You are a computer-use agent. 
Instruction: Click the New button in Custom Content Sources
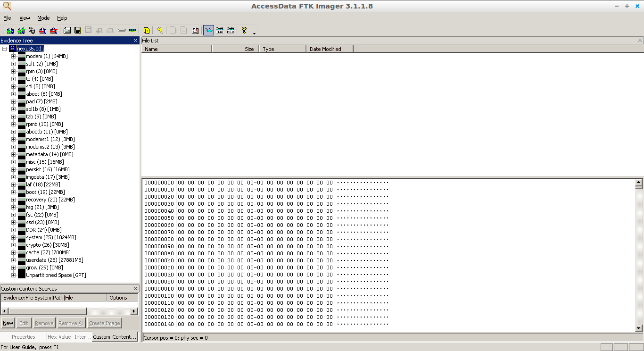coord(8,323)
